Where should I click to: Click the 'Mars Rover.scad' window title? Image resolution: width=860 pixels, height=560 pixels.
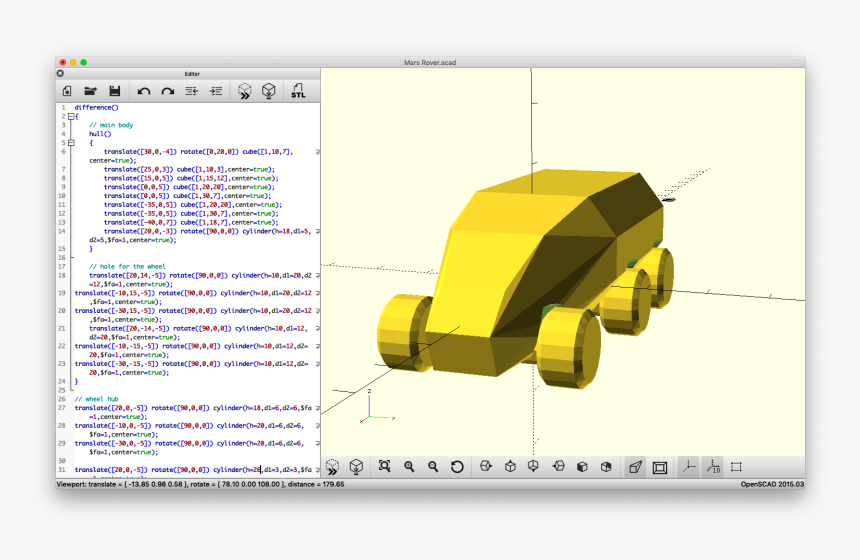430,63
